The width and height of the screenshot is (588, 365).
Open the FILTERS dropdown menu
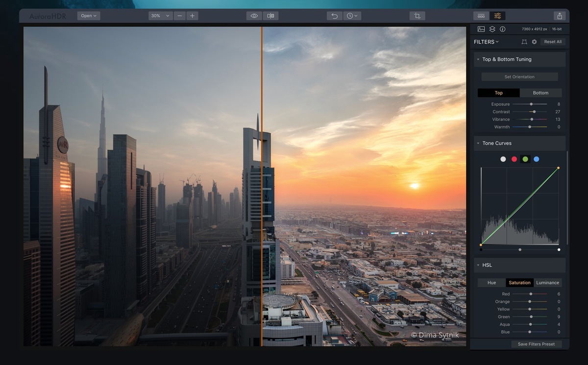tap(486, 42)
